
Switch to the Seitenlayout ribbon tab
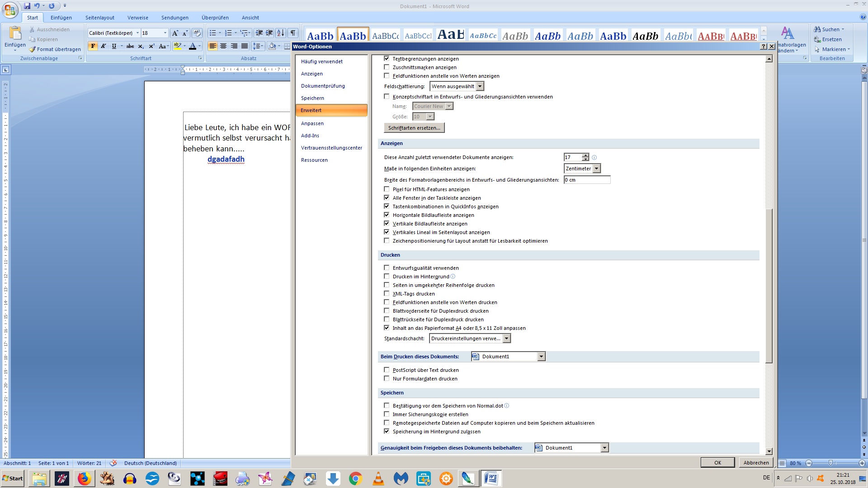pos(100,18)
